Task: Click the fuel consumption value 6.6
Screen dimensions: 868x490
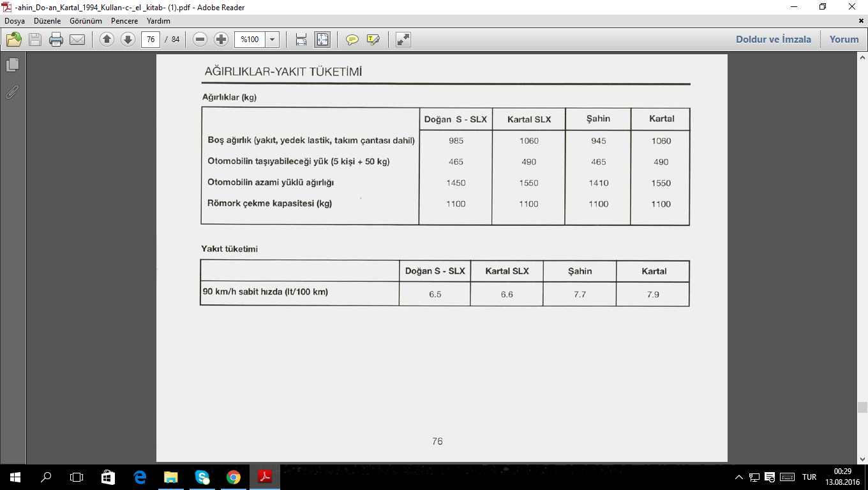Action: pos(507,294)
